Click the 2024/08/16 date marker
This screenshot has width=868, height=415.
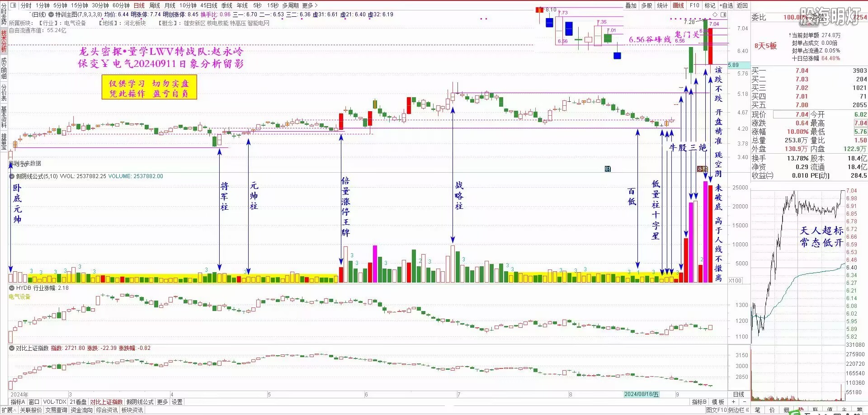click(641, 394)
